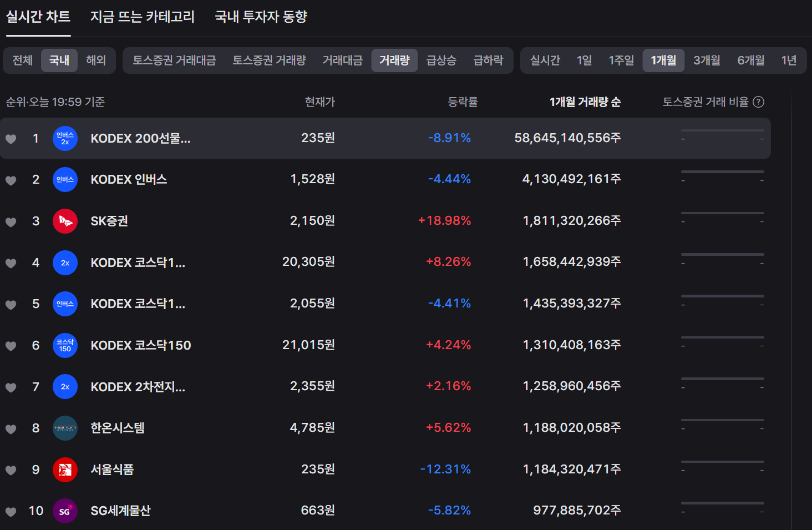
Task: Set the period to 6개월
Action: tap(751, 60)
